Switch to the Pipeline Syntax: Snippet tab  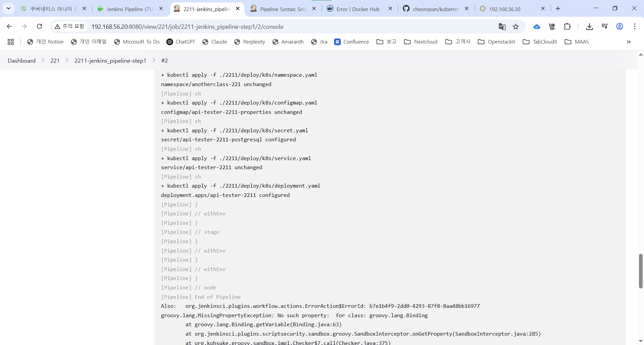[283, 9]
